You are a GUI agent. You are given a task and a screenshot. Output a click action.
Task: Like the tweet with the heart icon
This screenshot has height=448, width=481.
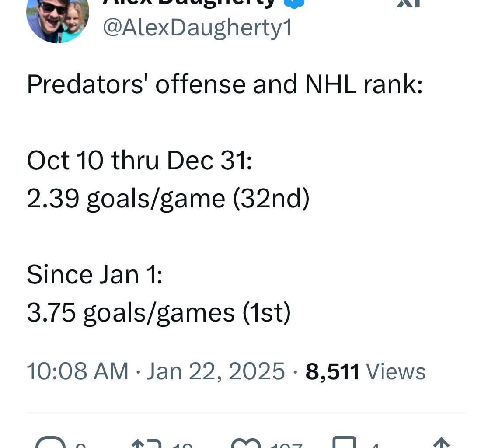point(246,443)
